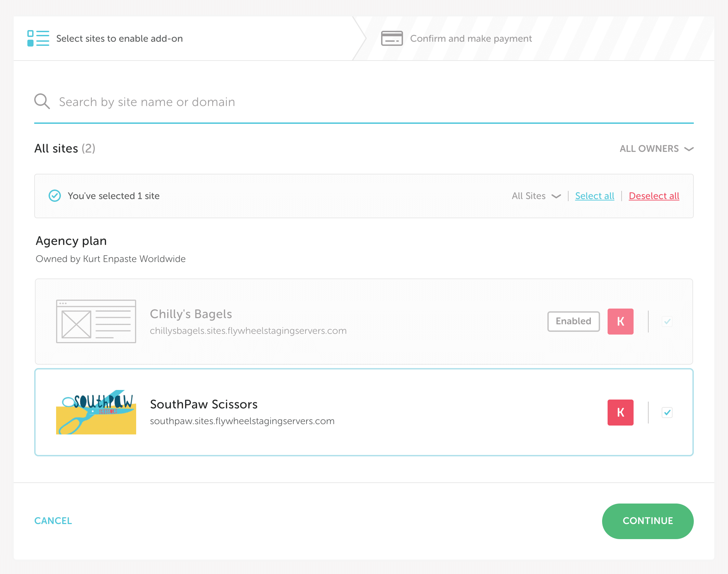Image resolution: width=728 pixels, height=574 pixels.
Task: Expand the All Sites filter dropdown
Action: [536, 196]
